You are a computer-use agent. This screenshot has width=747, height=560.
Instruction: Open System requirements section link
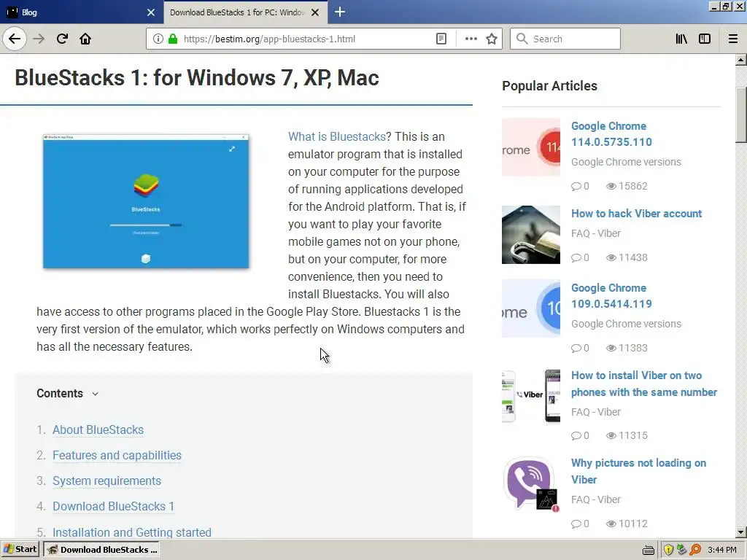click(x=107, y=481)
